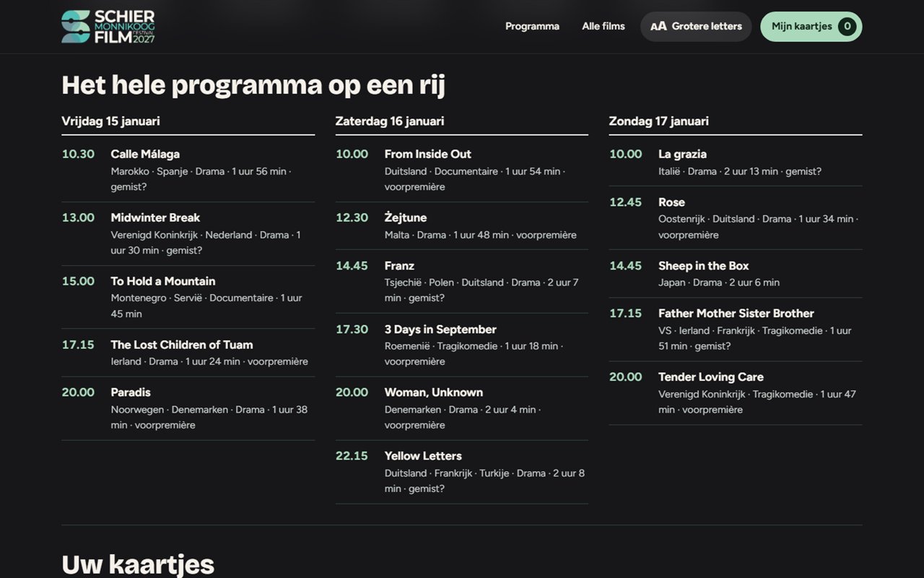The width and height of the screenshot is (924, 578).
Task: Click the Zaterdag 16 januari heading
Action: (x=390, y=121)
